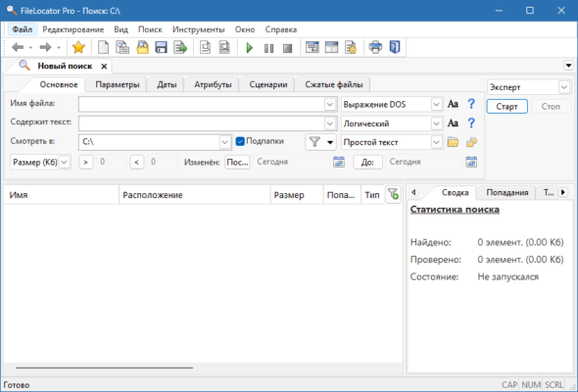
Task: Expand the Смотреть в C:\ dropdown
Action: click(224, 142)
